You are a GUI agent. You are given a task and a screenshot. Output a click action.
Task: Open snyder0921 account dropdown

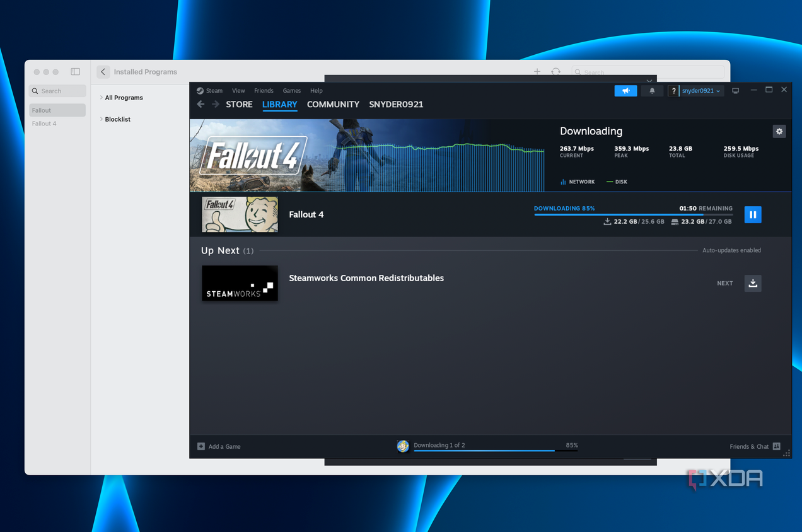(x=700, y=91)
